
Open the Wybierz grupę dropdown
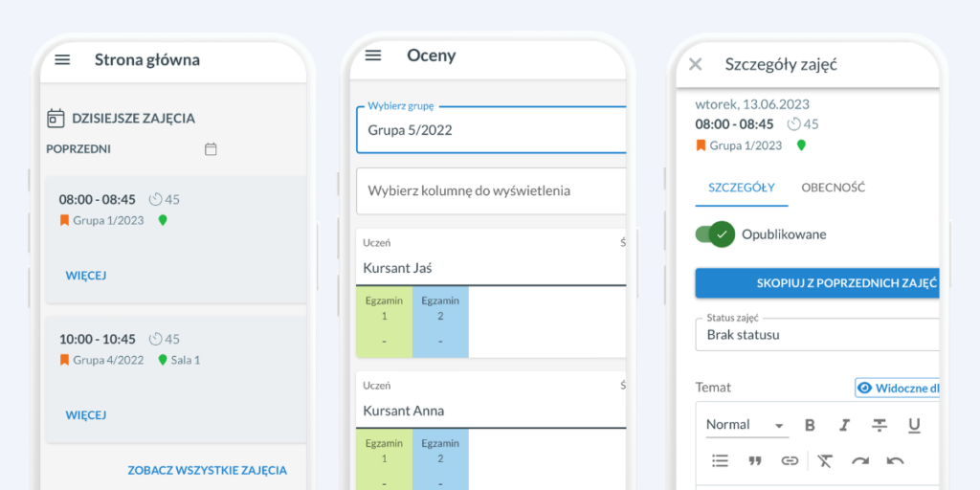[x=491, y=130]
